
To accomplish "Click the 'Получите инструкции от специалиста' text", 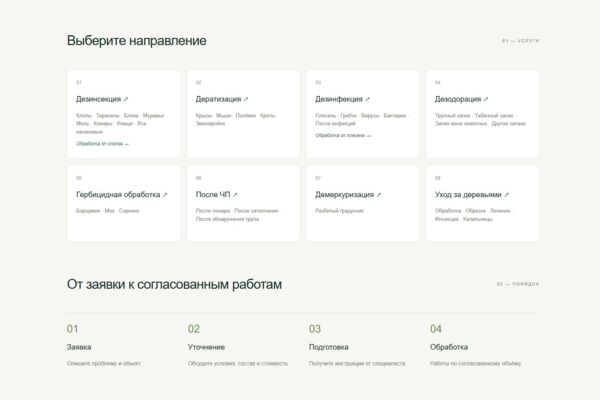I will click(357, 363).
